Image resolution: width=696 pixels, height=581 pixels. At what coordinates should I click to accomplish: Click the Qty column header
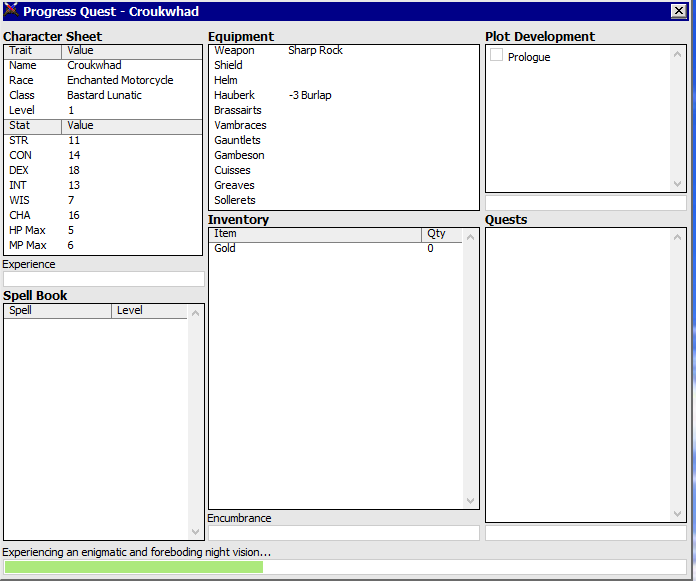(x=442, y=234)
